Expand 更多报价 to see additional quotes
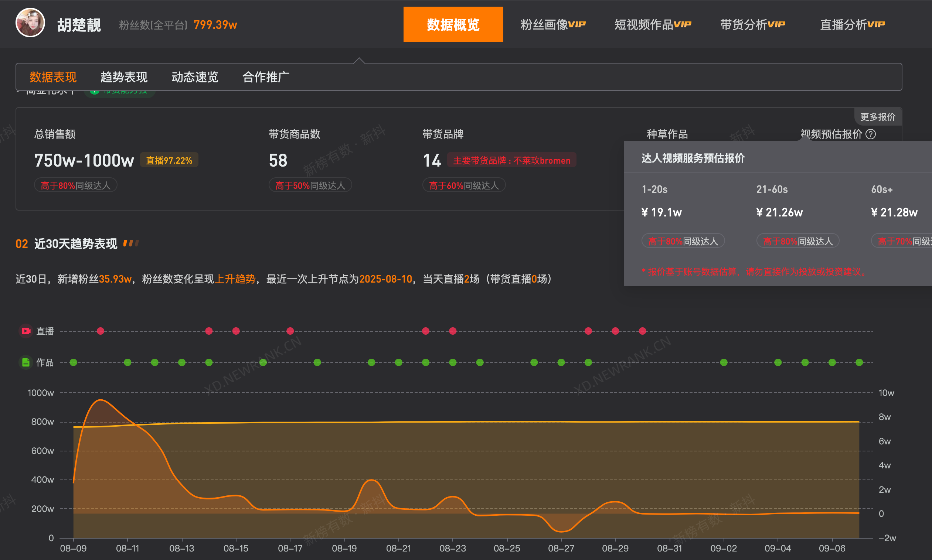The image size is (932, 560). coord(878,117)
